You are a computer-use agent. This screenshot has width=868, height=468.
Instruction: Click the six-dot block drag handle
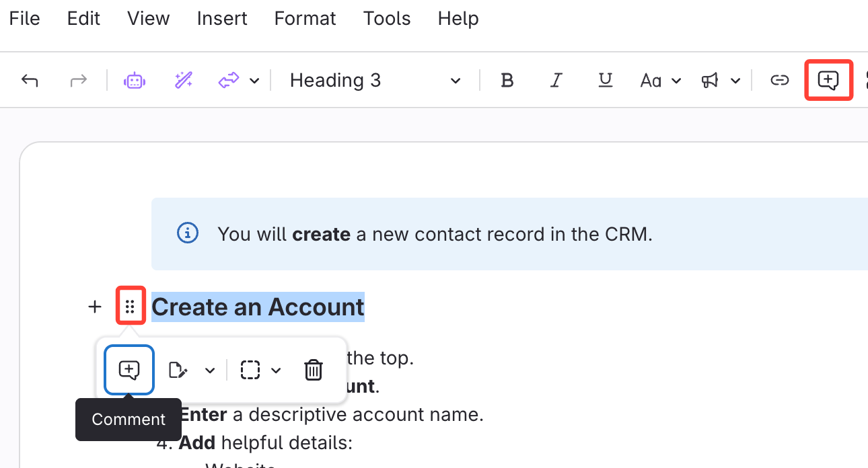click(131, 307)
